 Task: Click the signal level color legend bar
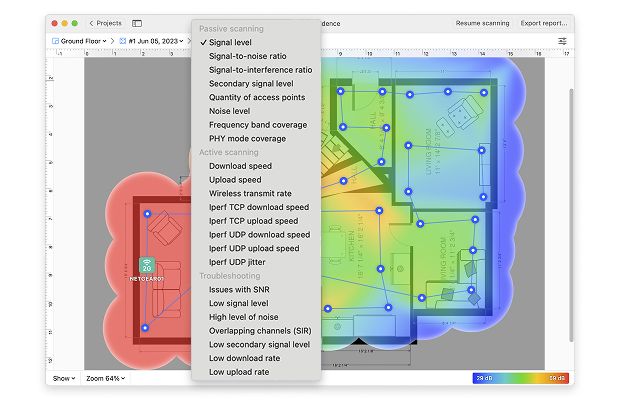(520, 379)
